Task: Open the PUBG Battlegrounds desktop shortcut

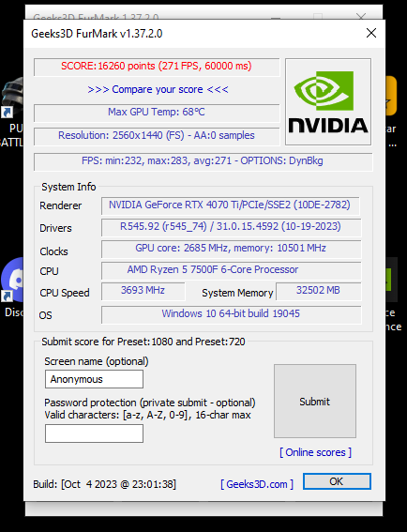Action: coord(12,112)
